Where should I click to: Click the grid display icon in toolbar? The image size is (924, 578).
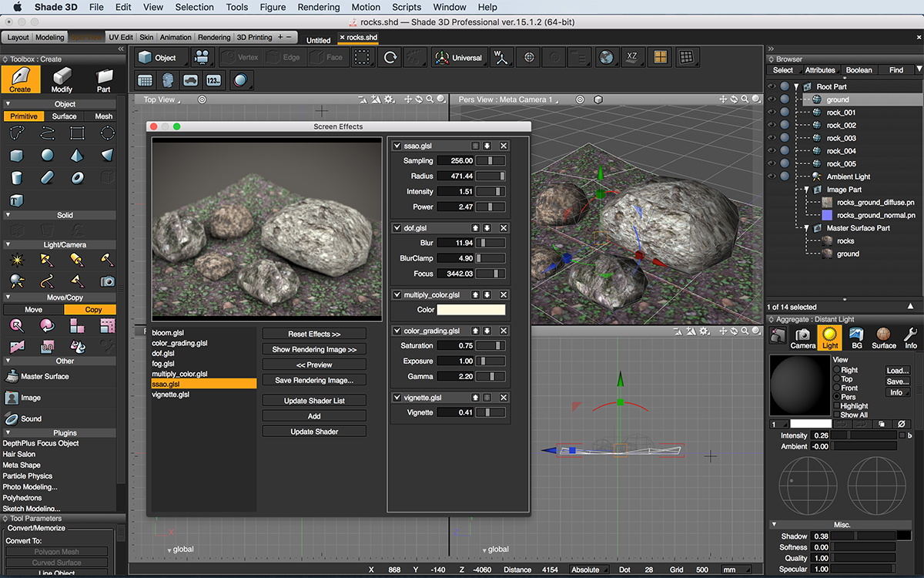(688, 57)
